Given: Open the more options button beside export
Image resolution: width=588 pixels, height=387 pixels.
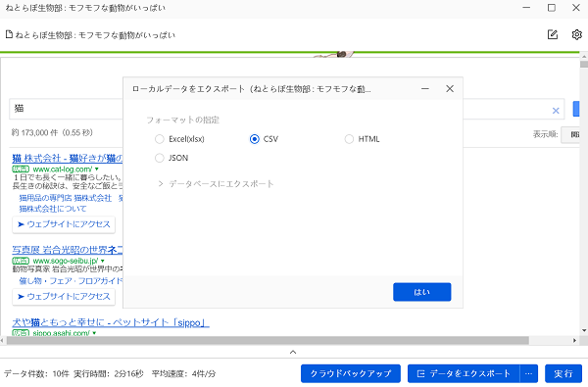Looking at the screenshot, I should (x=529, y=373).
